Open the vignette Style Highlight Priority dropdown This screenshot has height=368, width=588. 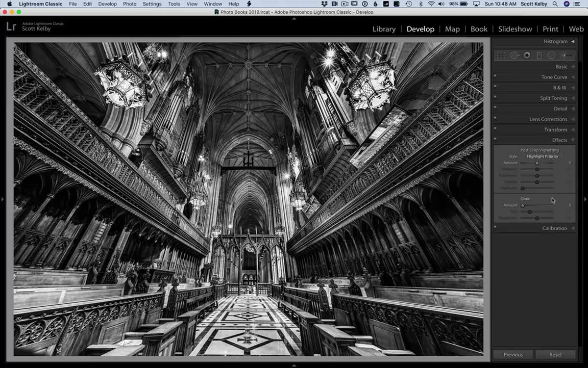coord(544,157)
